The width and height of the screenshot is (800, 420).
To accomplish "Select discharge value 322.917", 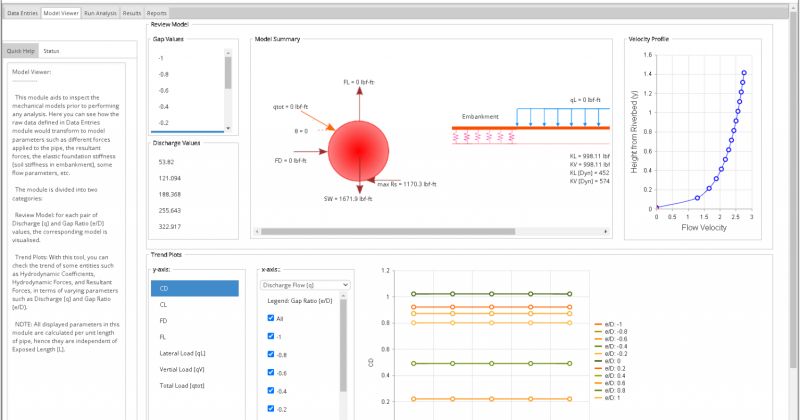I will (193, 227).
